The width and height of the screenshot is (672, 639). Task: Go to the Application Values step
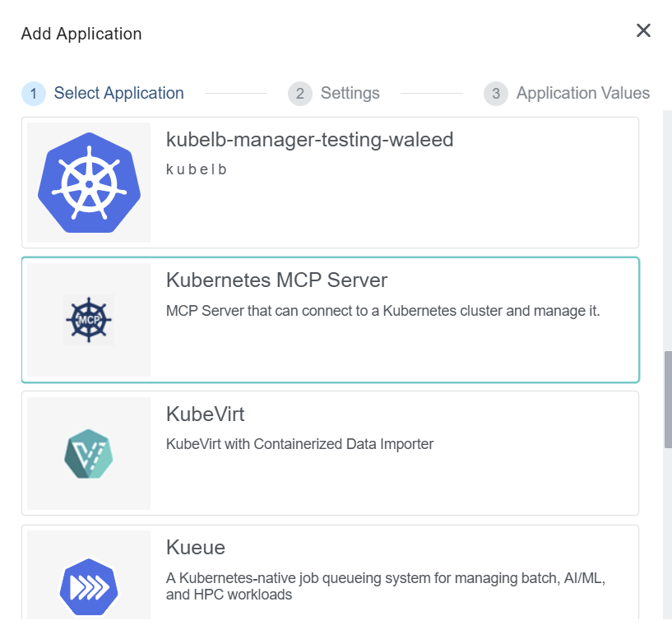[582, 93]
